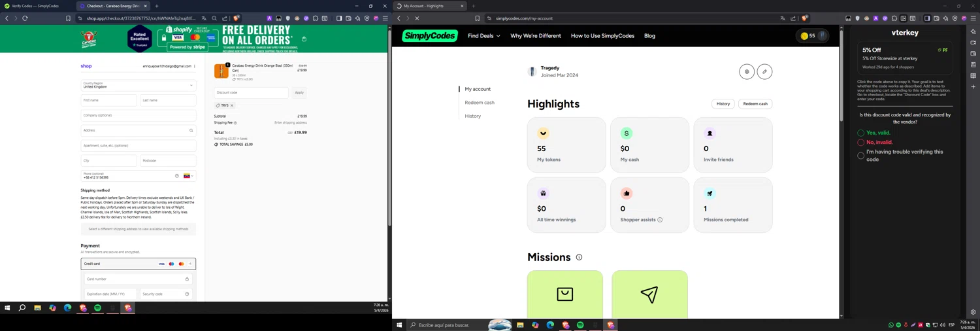
Task: Open 'Why We're Different' nav item
Action: point(536,36)
